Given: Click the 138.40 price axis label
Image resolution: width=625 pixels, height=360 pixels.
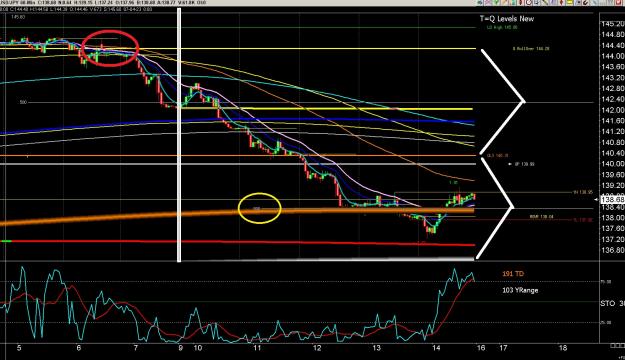Looking at the screenshot, I should point(613,207).
